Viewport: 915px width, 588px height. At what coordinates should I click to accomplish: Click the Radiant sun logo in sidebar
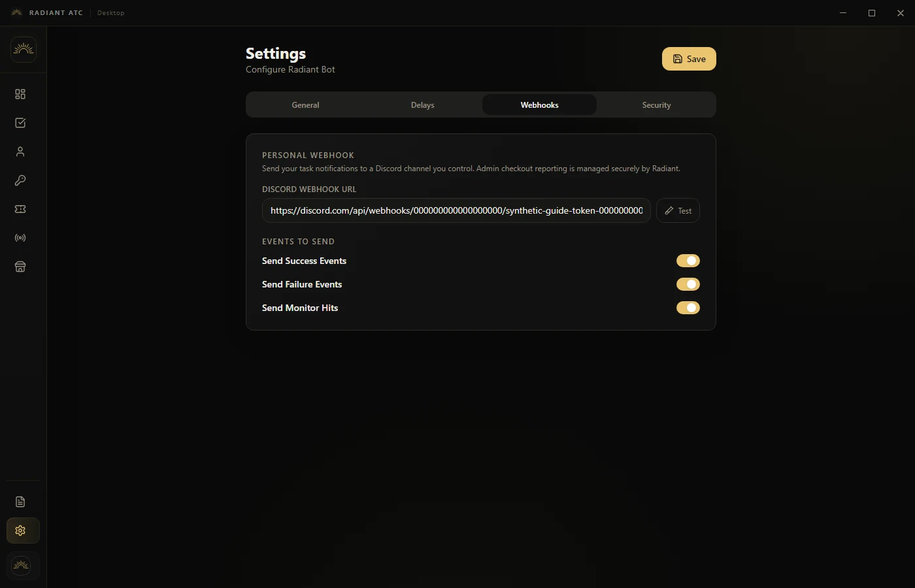24,50
